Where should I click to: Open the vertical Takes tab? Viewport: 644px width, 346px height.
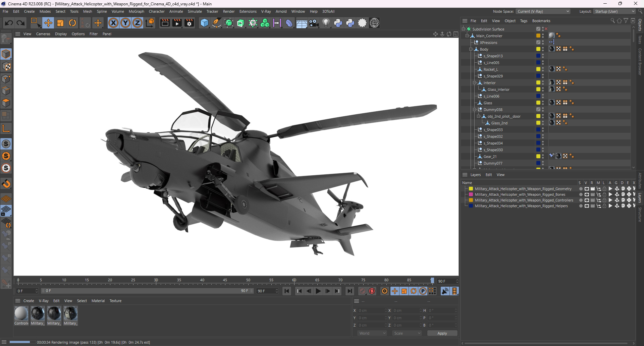coord(640,40)
